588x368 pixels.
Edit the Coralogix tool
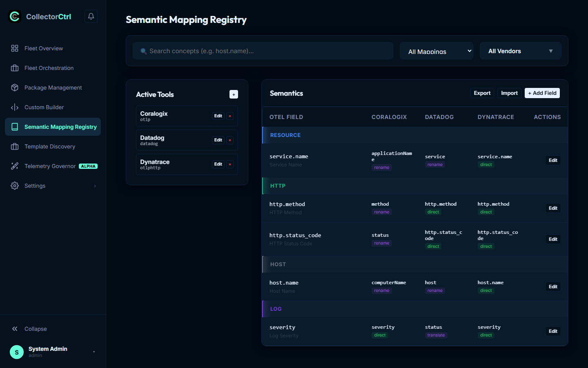tap(218, 116)
